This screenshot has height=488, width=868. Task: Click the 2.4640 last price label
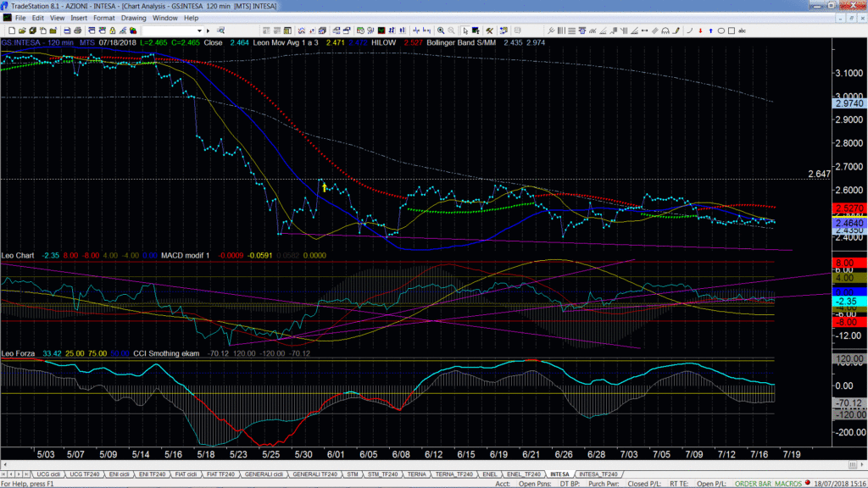click(849, 224)
